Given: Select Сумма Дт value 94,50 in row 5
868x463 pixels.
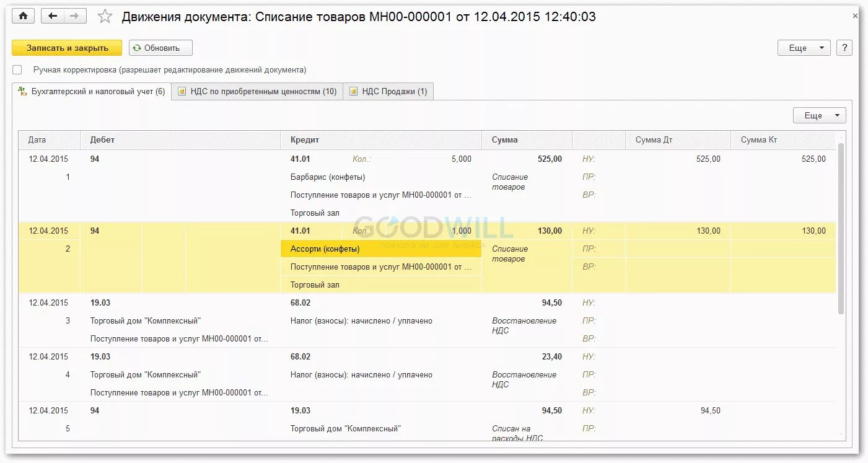Looking at the screenshot, I should click(710, 410).
